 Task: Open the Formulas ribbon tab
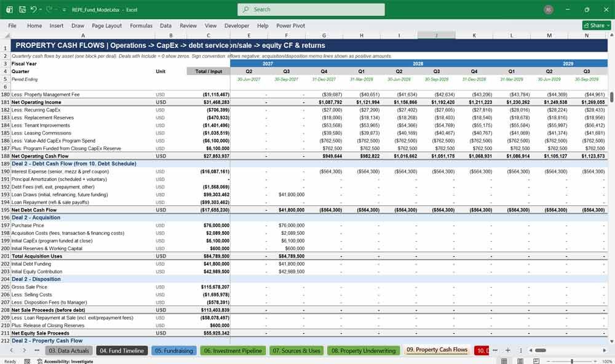[141, 25]
